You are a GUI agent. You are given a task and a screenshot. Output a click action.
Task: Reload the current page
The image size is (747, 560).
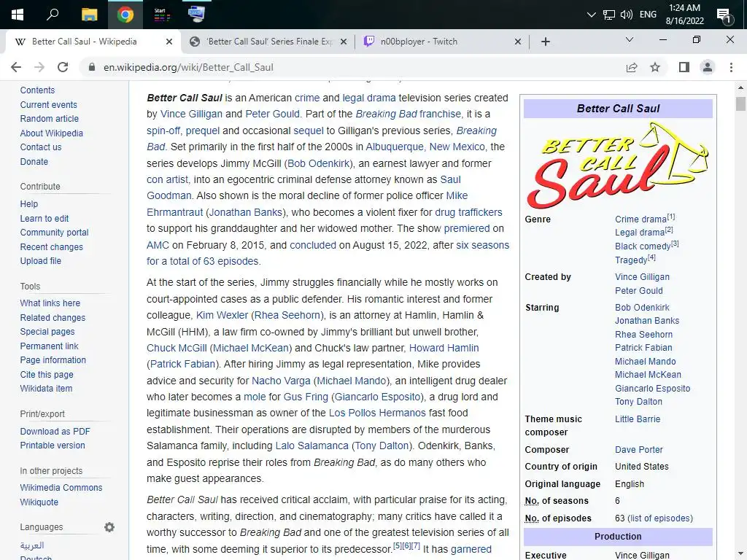(63, 67)
